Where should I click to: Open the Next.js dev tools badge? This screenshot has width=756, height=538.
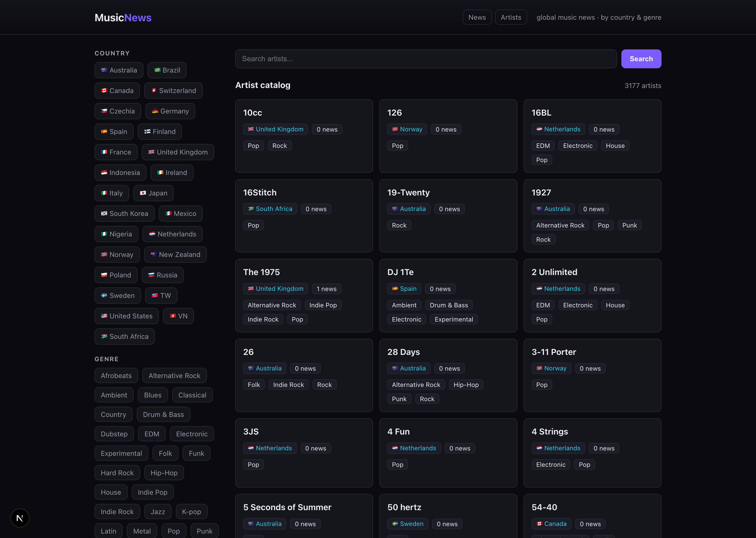(x=20, y=518)
